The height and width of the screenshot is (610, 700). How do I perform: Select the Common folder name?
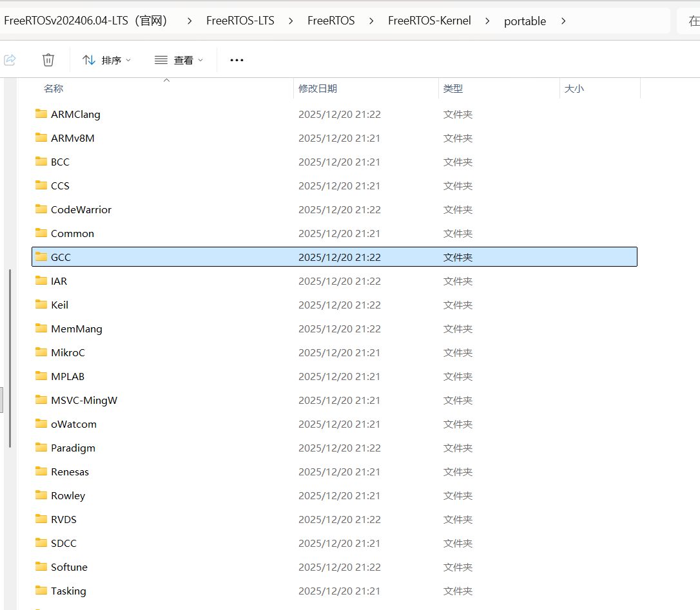[x=72, y=234]
